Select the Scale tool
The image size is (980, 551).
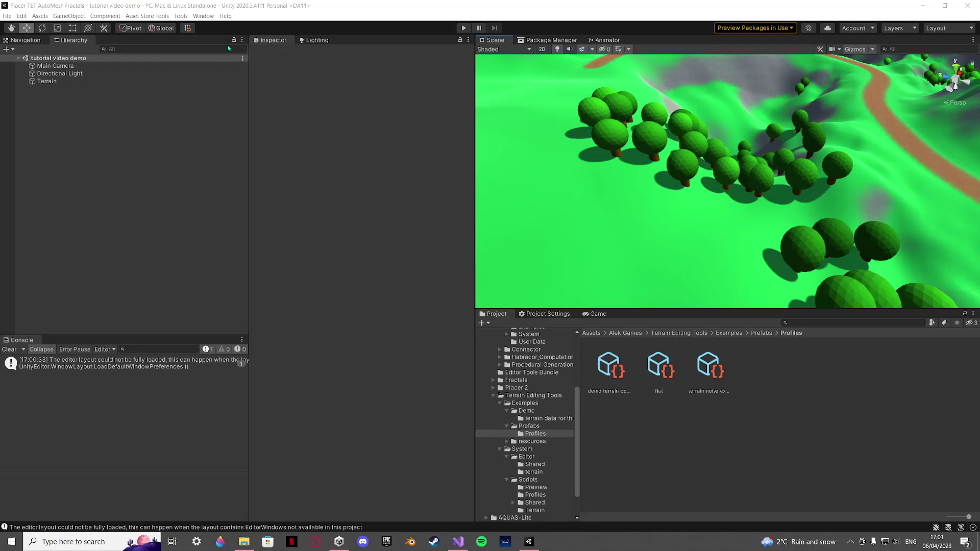57,28
